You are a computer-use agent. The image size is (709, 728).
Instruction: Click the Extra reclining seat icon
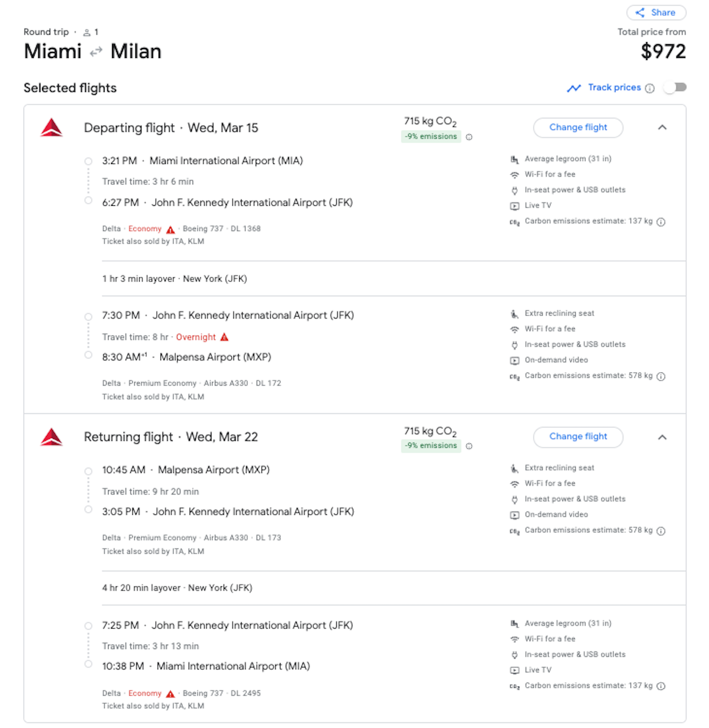click(514, 313)
